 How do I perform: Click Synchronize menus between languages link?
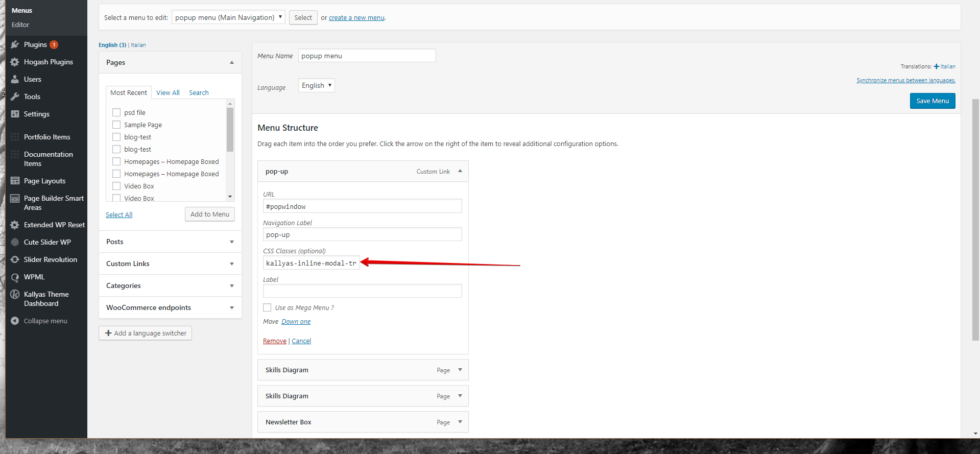point(906,80)
